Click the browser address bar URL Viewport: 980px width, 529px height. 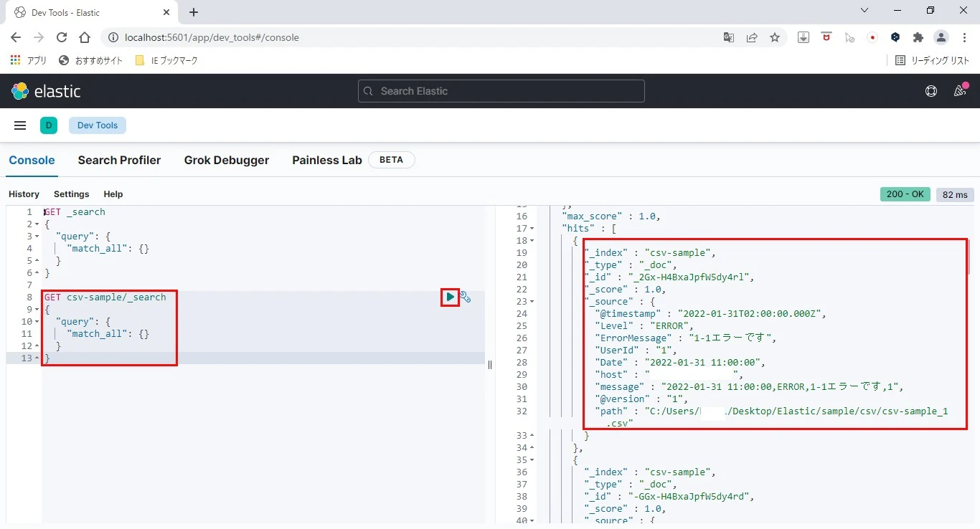coord(212,37)
